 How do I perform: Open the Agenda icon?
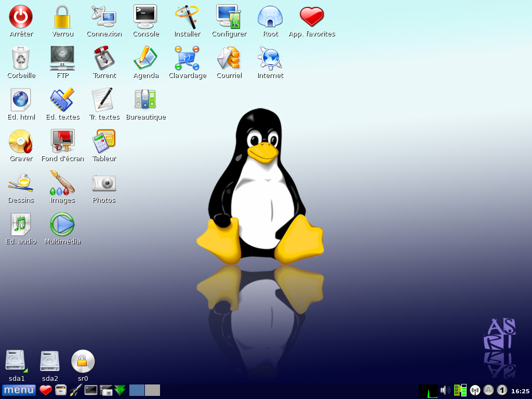145,58
